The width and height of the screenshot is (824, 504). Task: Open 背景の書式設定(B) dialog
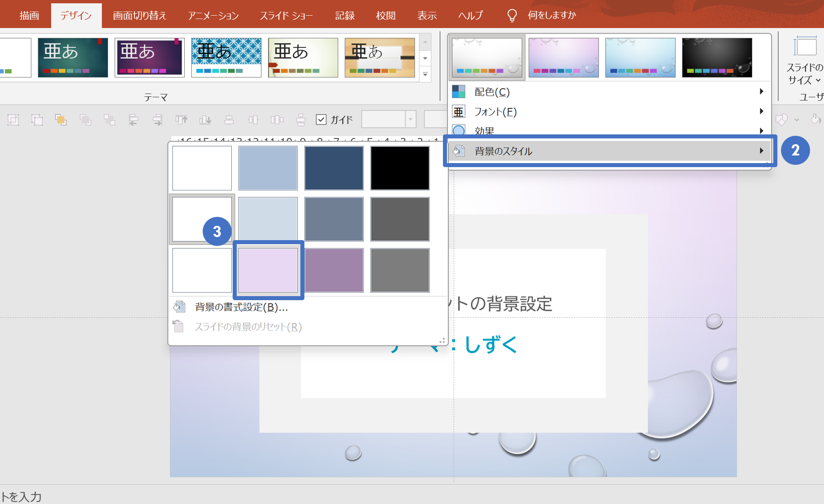pos(240,307)
